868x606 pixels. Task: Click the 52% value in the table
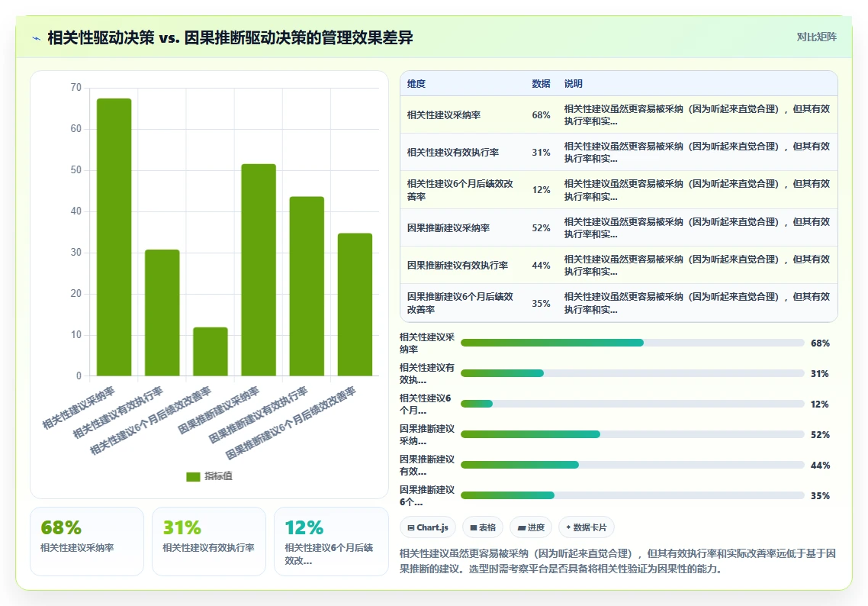pyautogui.click(x=541, y=227)
